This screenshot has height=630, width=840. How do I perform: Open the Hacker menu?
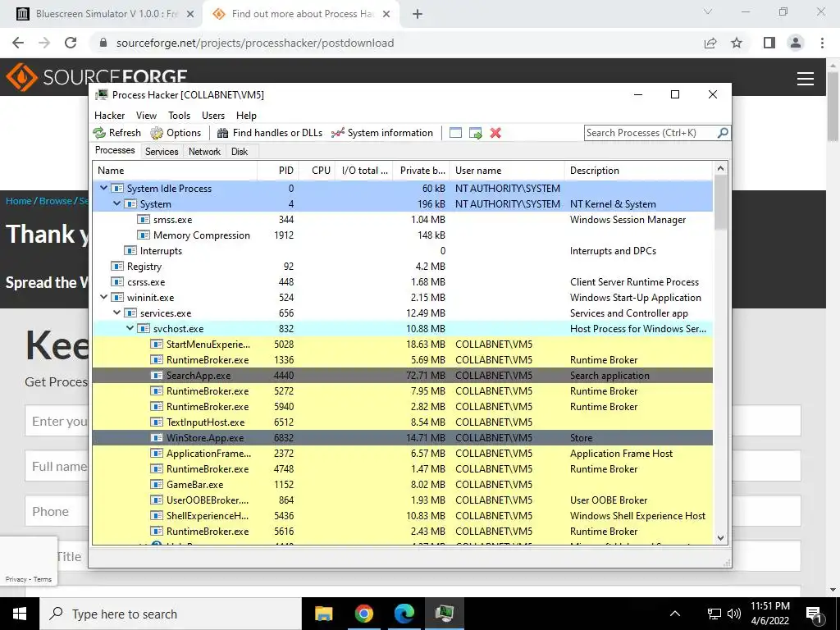point(109,115)
